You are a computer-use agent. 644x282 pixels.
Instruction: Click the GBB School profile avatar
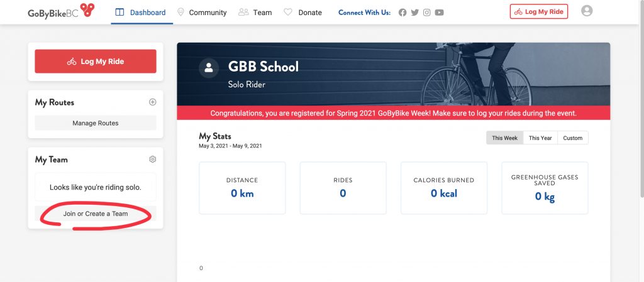pyautogui.click(x=209, y=68)
